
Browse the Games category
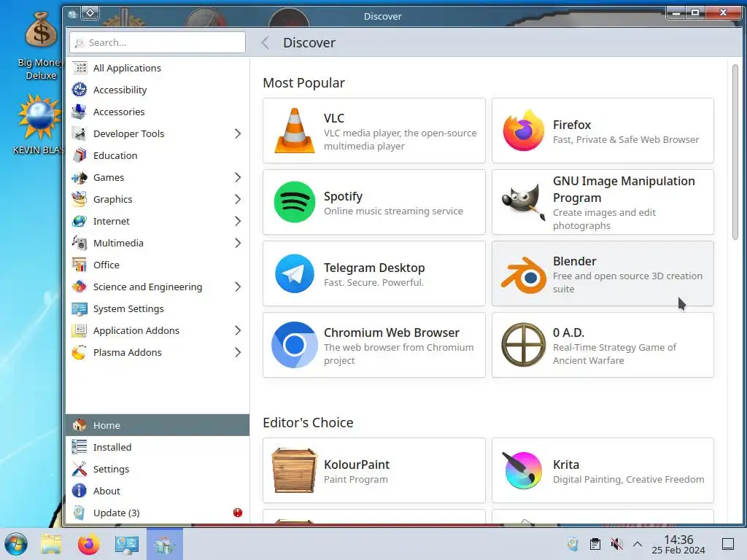(x=158, y=177)
